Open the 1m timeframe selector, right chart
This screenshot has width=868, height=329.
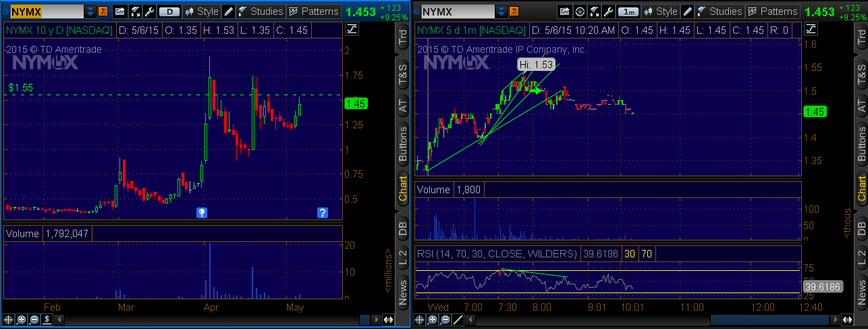pyautogui.click(x=628, y=11)
